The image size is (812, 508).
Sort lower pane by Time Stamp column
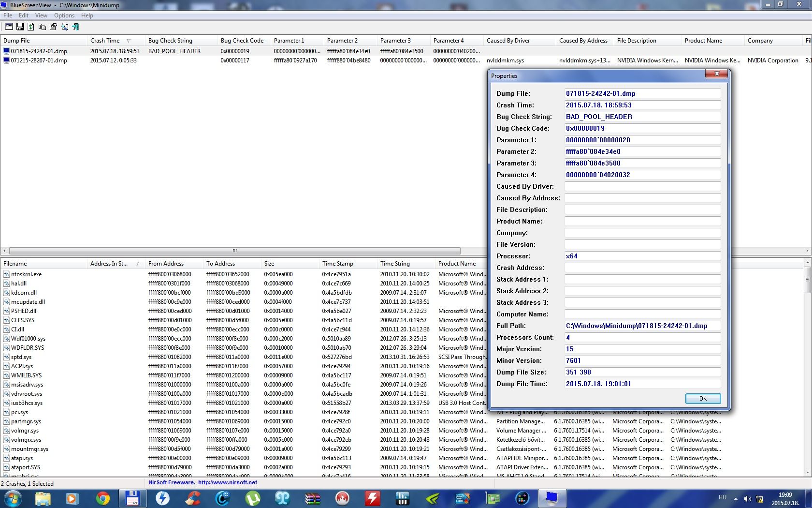pos(347,264)
